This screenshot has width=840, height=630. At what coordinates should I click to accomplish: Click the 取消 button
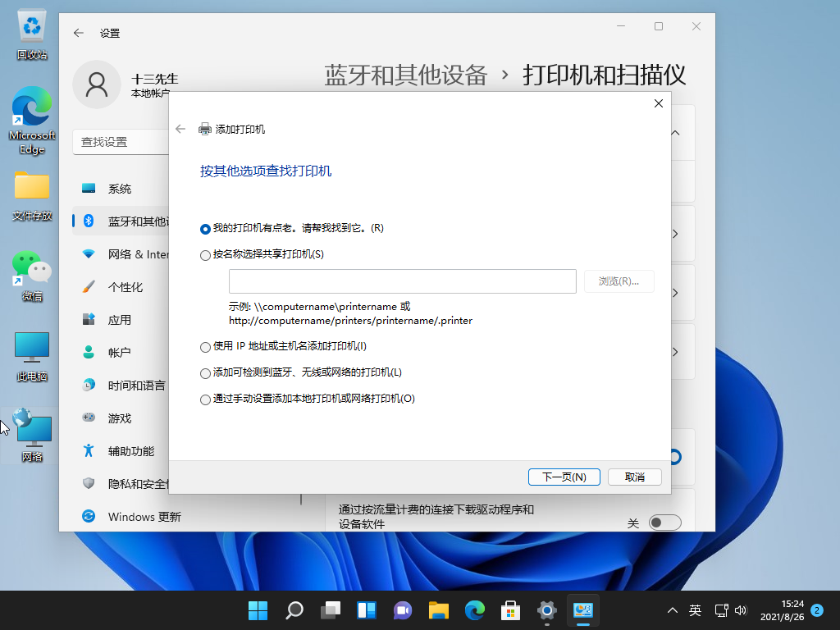[x=634, y=477]
